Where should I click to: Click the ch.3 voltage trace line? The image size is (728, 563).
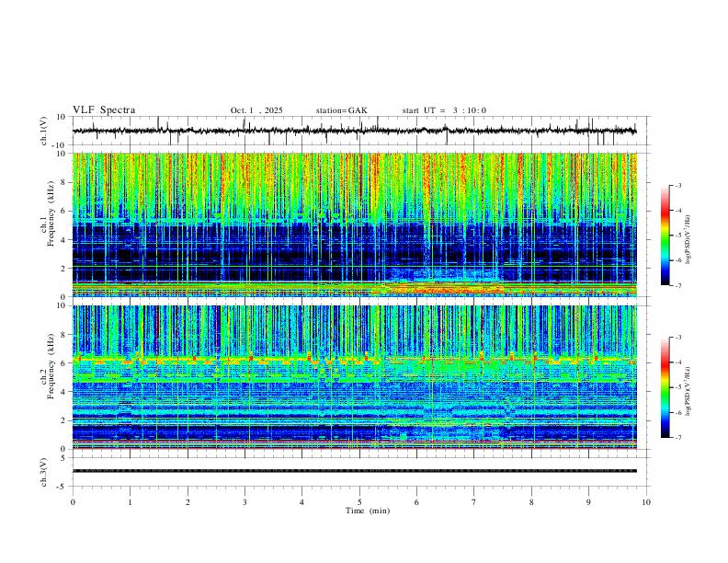click(354, 471)
